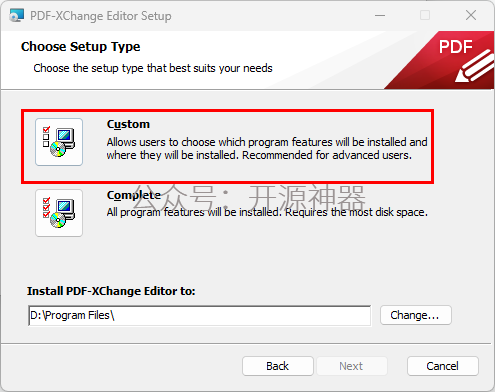Click the red PDF pencil logo banner
Screen dimensions: 495x392
[439, 60]
